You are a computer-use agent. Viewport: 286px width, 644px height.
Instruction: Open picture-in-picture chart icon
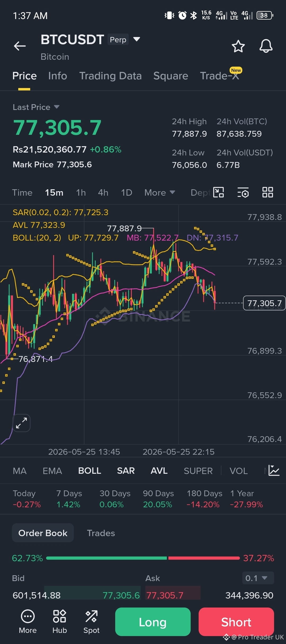[x=219, y=192]
